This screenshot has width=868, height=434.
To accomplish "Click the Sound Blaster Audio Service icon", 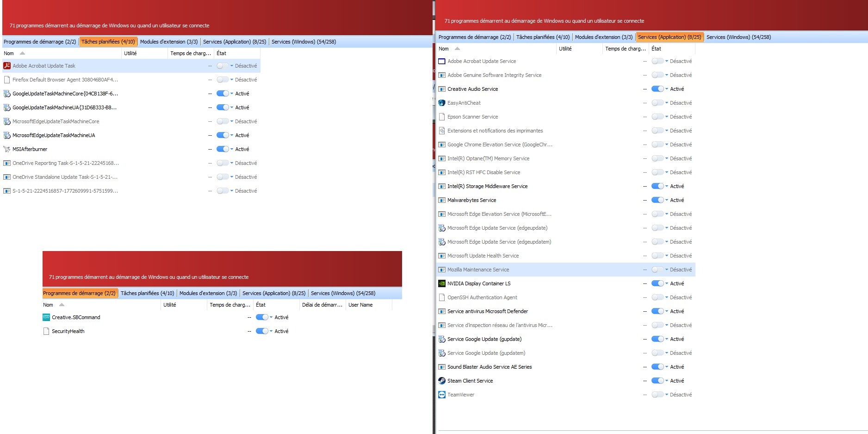I will (442, 367).
